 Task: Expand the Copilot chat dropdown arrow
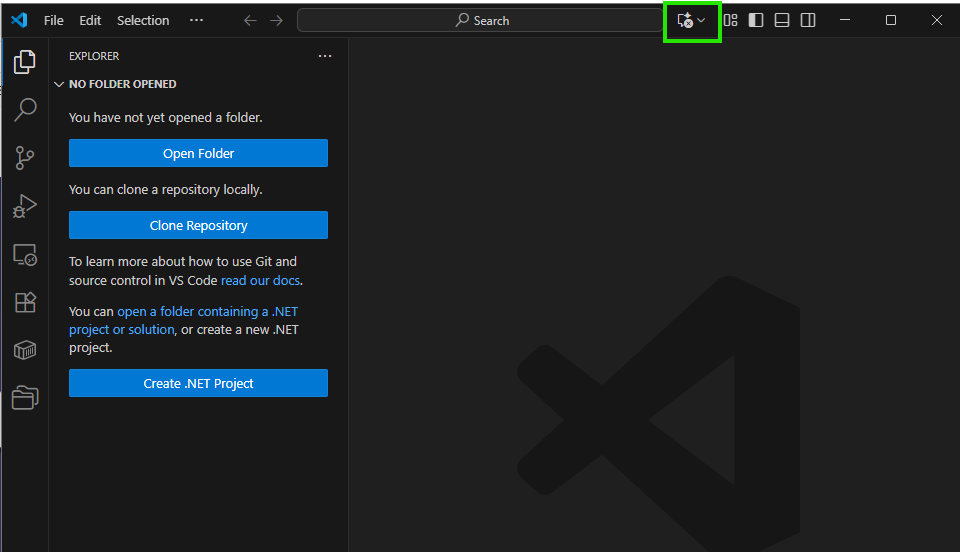(x=702, y=21)
